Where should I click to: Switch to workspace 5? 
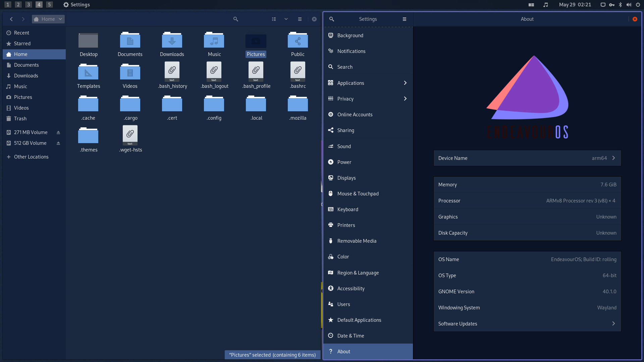pos(49,5)
